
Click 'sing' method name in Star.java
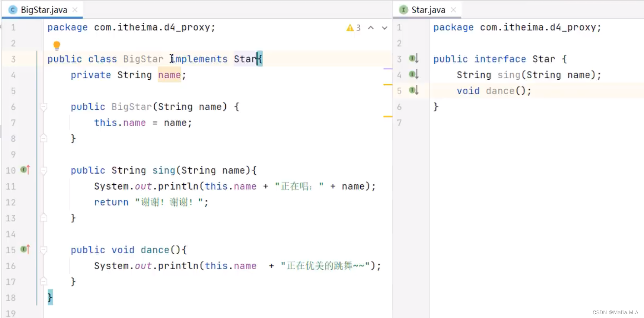[x=509, y=75]
